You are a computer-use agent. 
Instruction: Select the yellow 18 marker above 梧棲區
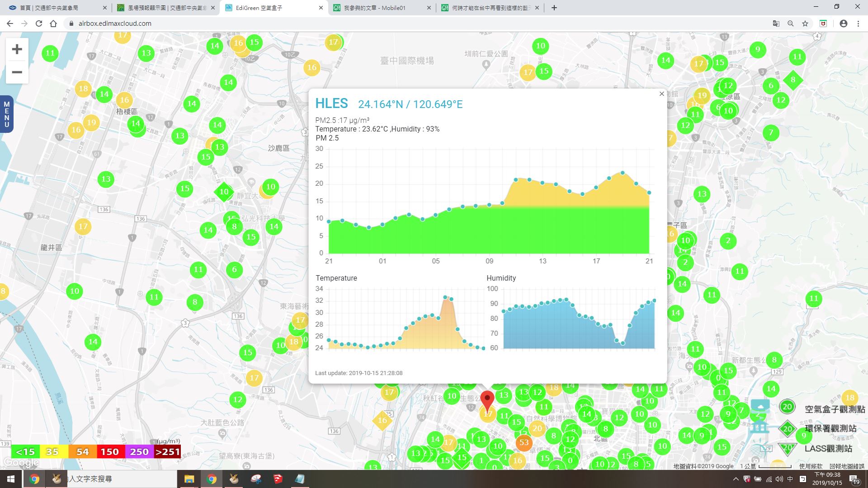tap(83, 89)
